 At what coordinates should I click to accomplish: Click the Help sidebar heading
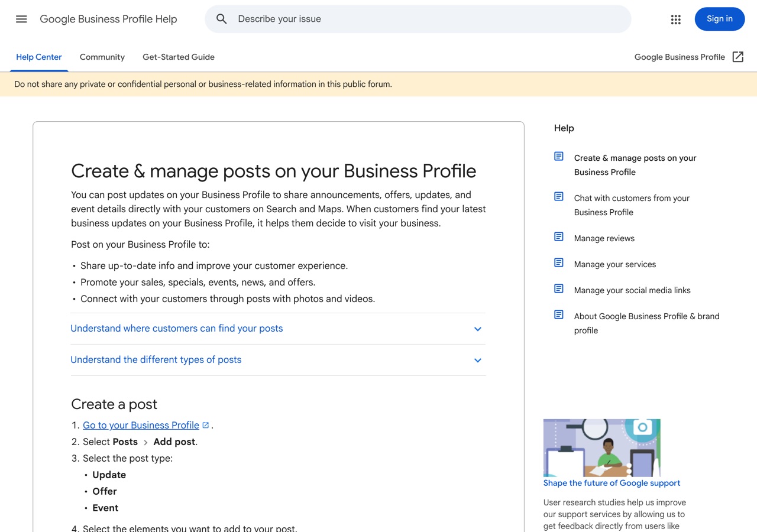coord(564,128)
